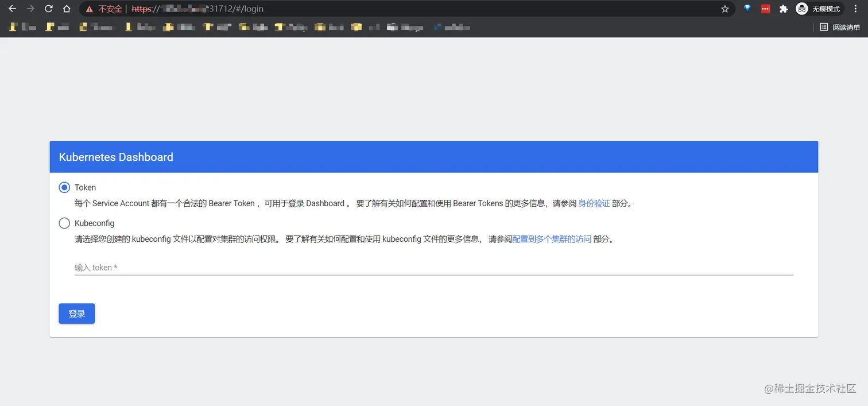868x406 pixels.
Task: Click the back navigation arrow
Action: coord(12,9)
